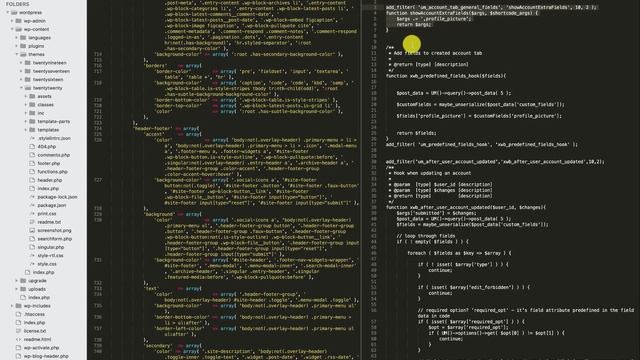Click the package.json file icon

coord(32,205)
